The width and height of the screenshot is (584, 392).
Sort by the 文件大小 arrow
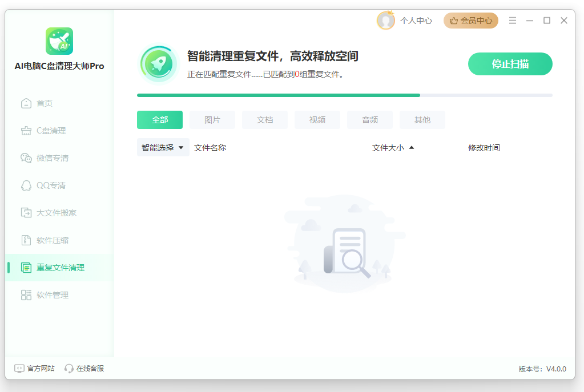tap(412, 147)
